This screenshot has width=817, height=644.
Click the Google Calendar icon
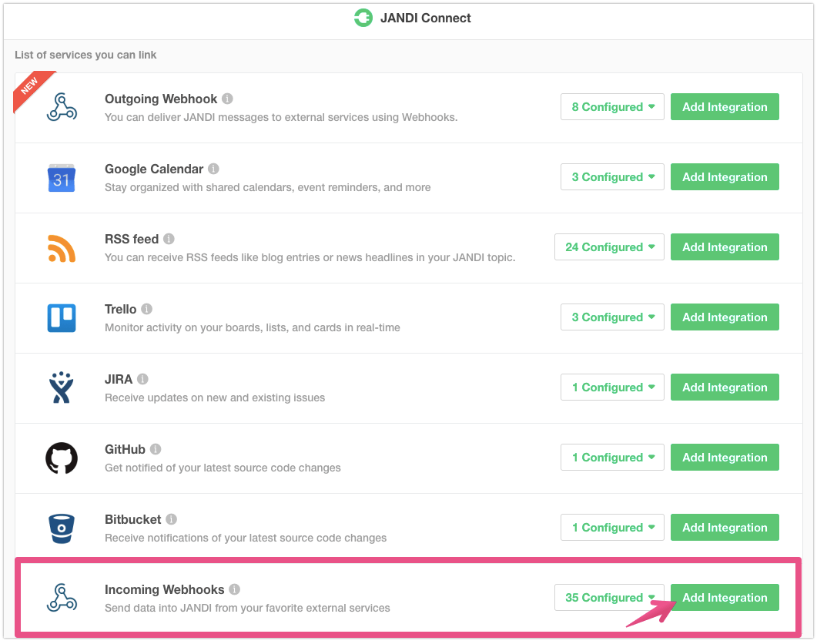(x=62, y=178)
